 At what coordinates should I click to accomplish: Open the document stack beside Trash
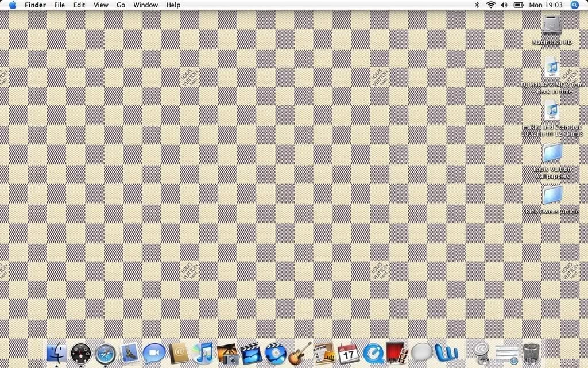point(506,354)
